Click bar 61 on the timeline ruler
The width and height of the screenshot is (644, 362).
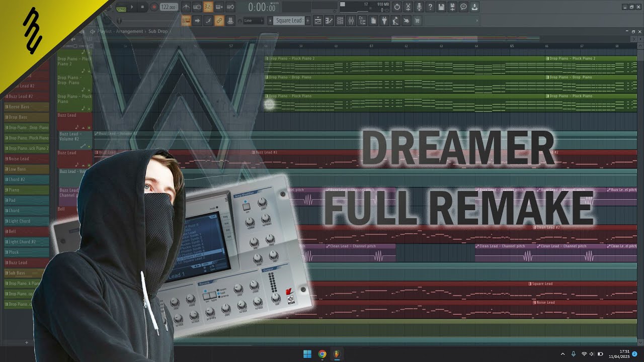371,46
